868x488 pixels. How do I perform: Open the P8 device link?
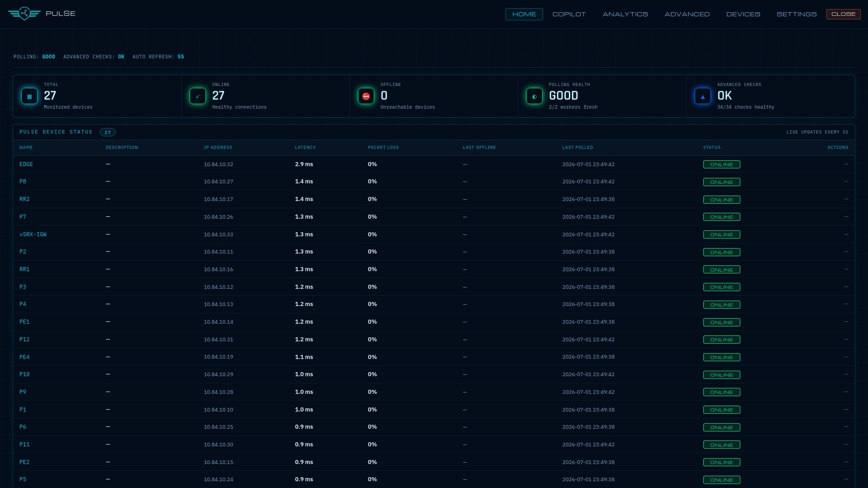(x=23, y=182)
